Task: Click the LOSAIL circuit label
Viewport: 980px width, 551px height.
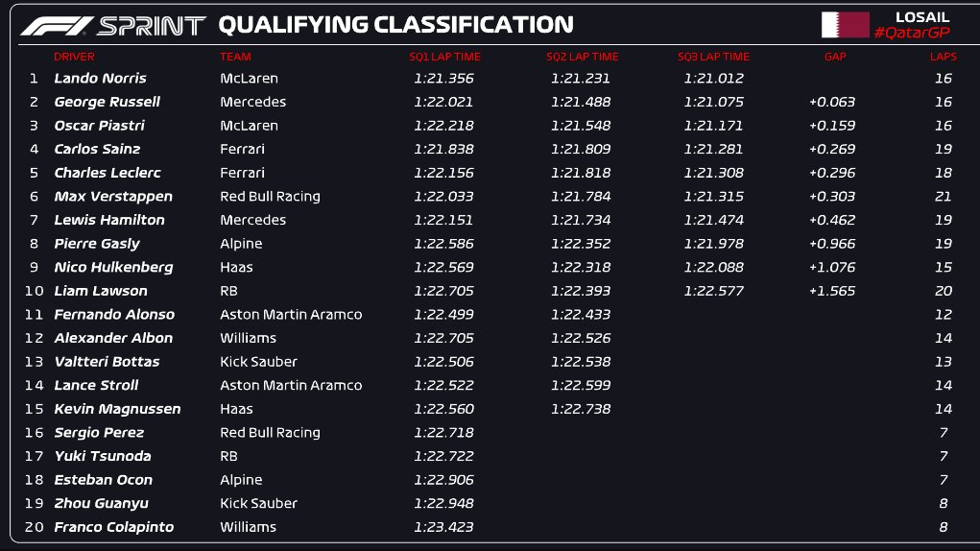Action: (922, 17)
